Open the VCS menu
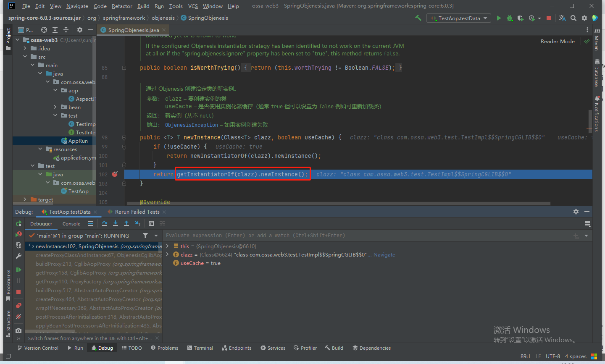The height and width of the screenshot is (364, 605). tap(193, 6)
